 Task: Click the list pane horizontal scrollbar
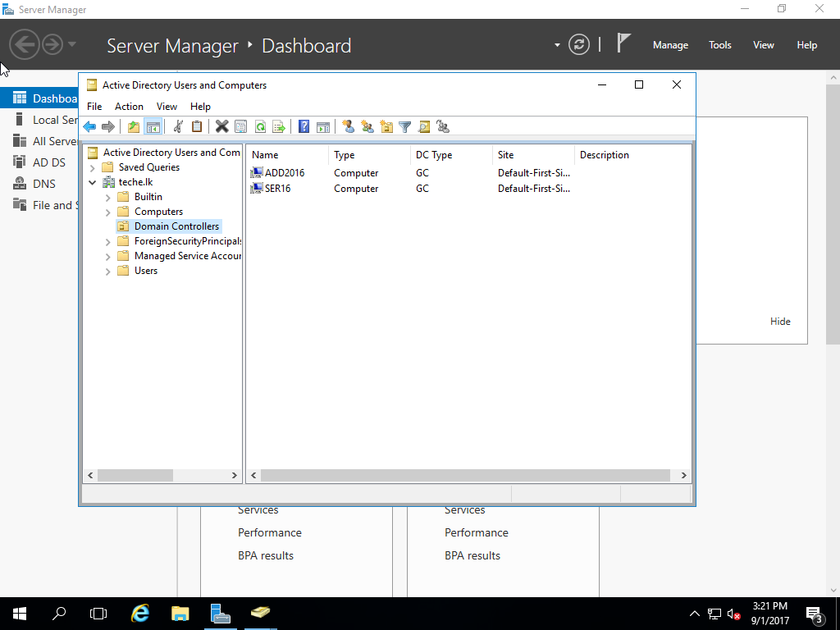pos(465,475)
